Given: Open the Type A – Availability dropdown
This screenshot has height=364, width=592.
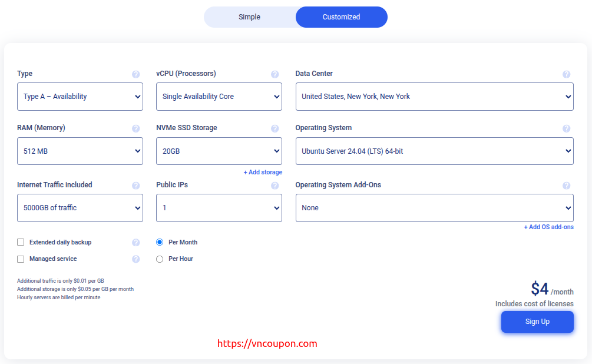Looking at the screenshot, I should [80, 97].
